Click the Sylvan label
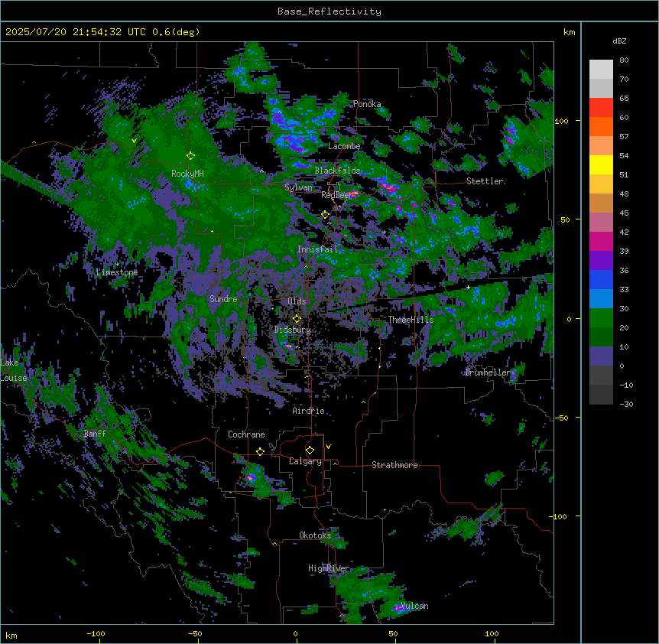Screen dimensions: 659x644 (x=298, y=187)
